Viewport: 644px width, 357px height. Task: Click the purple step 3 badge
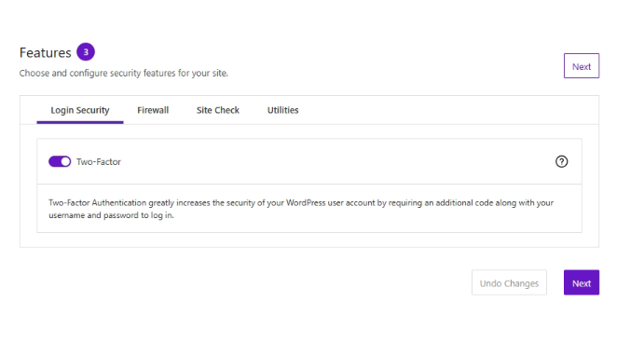(x=86, y=52)
